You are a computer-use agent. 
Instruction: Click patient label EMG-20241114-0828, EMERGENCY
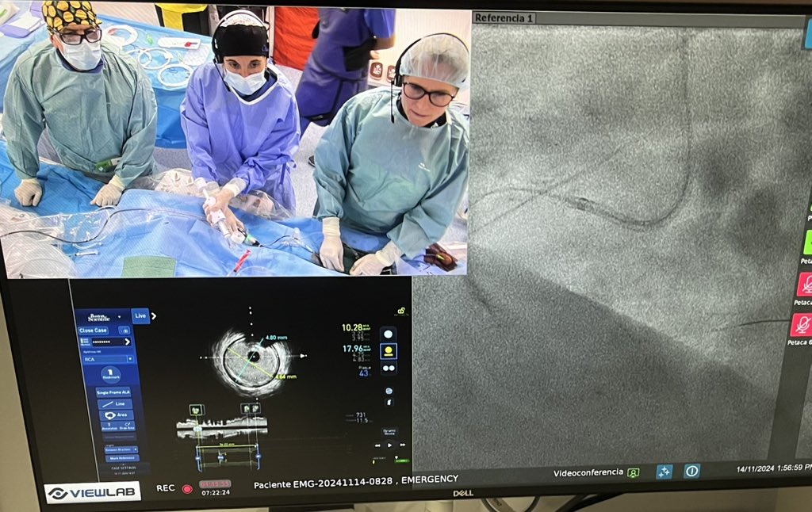pos(355,480)
